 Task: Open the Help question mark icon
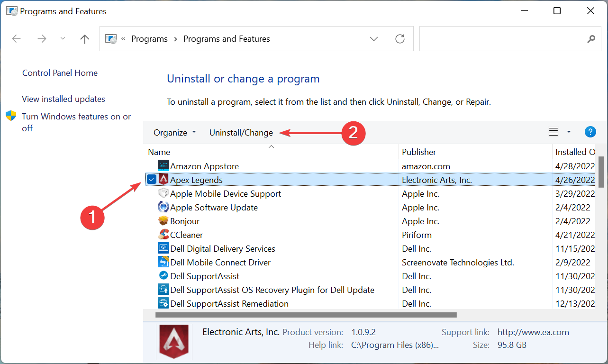point(590,132)
